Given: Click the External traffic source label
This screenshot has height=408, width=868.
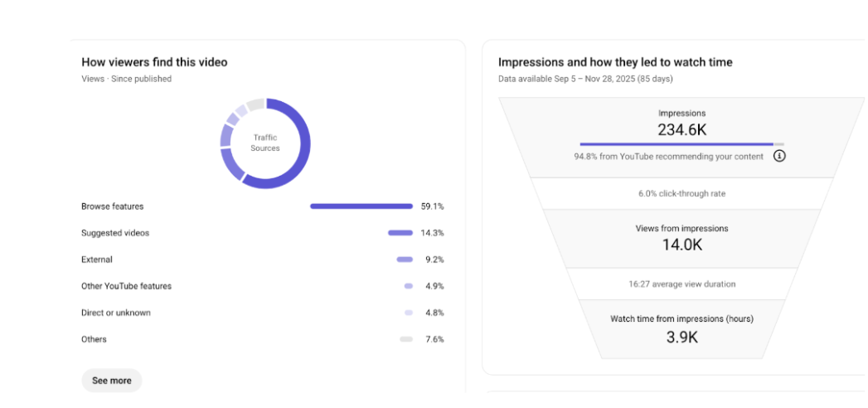Looking at the screenshot, I should coord(97,260).
